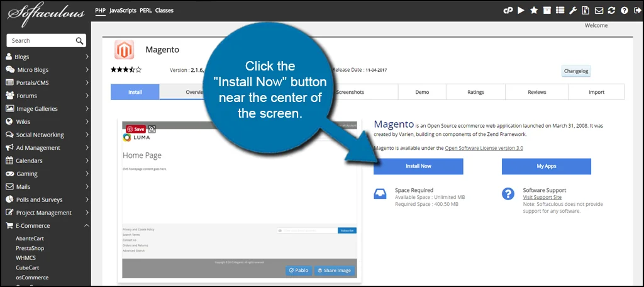The image size is (644, 287).
Task: Click the Image Galleries picture icon
Action: (x=10, y=108)
